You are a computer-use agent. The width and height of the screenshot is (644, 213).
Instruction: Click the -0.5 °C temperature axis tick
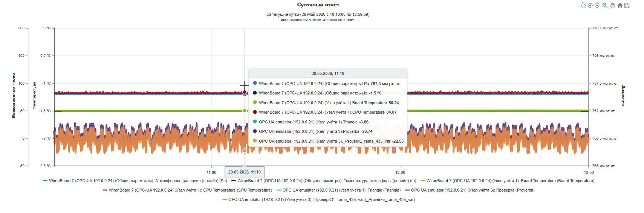click(45, 56)
